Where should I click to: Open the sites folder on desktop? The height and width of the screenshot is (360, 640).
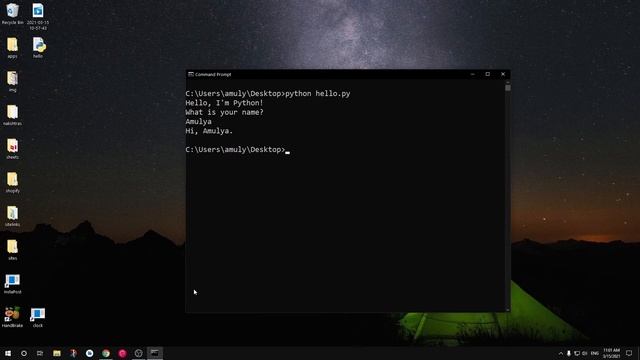point(12,250)
